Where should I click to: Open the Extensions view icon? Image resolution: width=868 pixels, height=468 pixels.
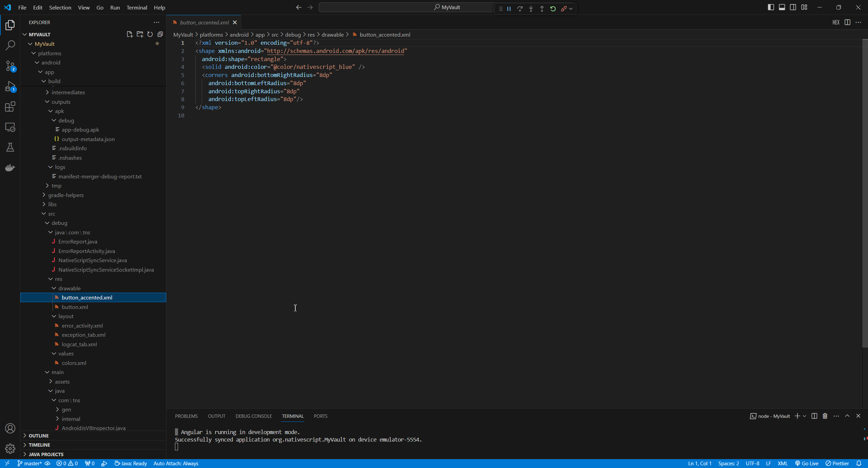(10, 107)
